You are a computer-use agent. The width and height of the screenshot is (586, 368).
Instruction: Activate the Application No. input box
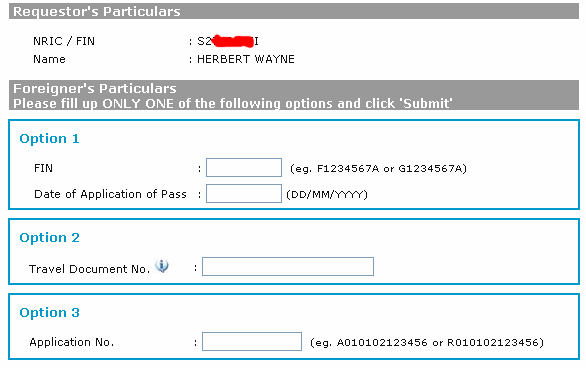point(252,341)
